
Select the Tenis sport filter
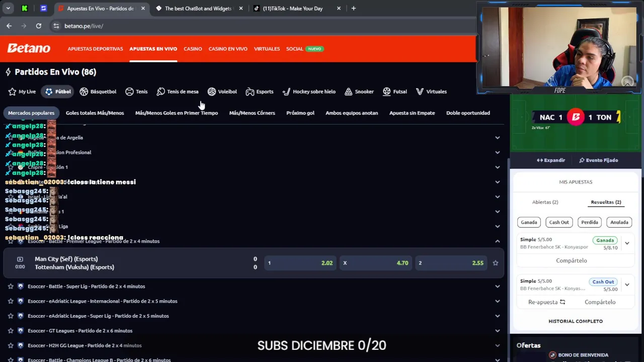136,92
